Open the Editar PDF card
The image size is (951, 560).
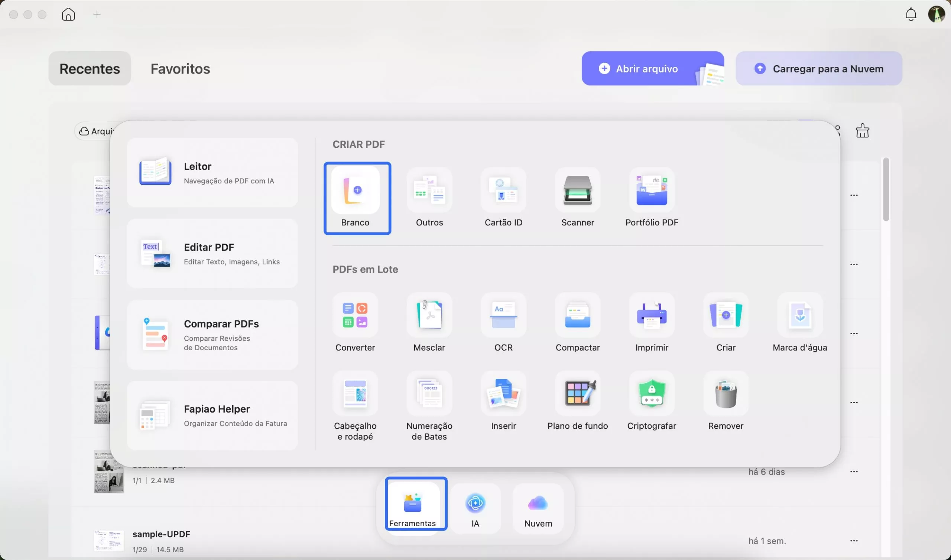pyautogui.click(x=212, y=254)
